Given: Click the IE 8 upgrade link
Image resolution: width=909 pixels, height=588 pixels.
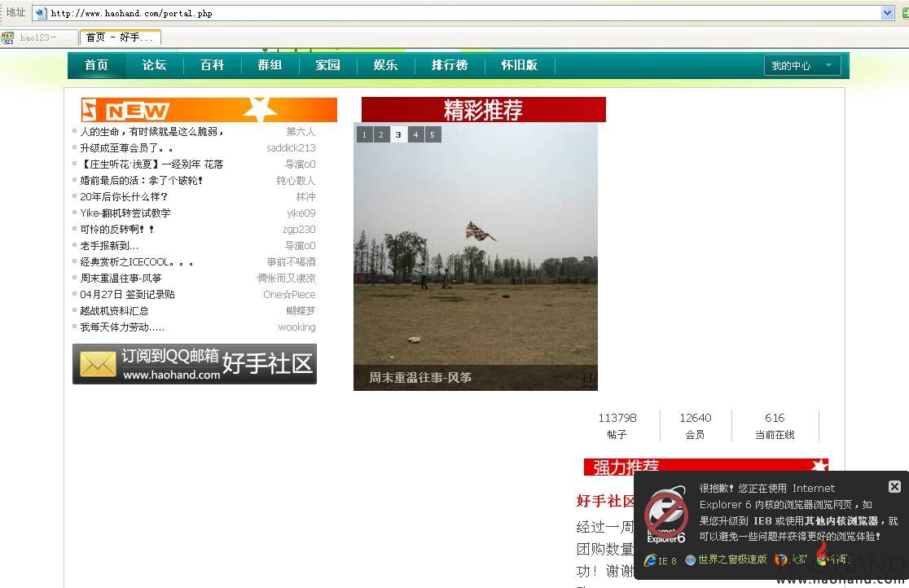Looking at the screenshot, I should click(661, 560).
